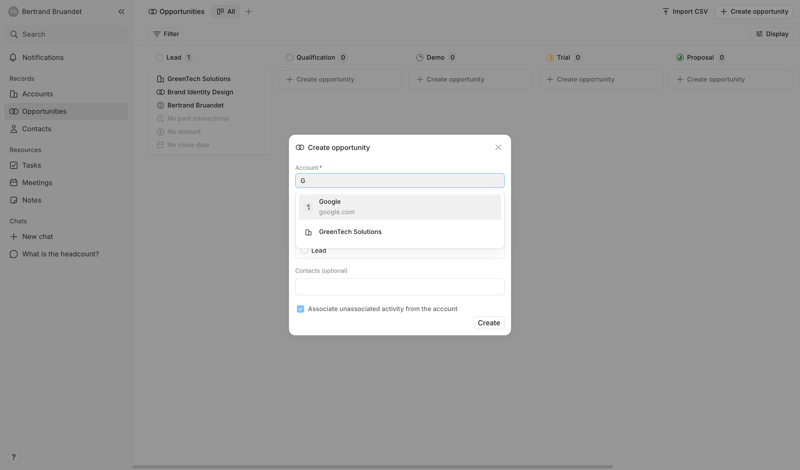This screenshot has width=800, height=470.
Task: Add a new view with plus icon
Action: (x=248, y=11)
